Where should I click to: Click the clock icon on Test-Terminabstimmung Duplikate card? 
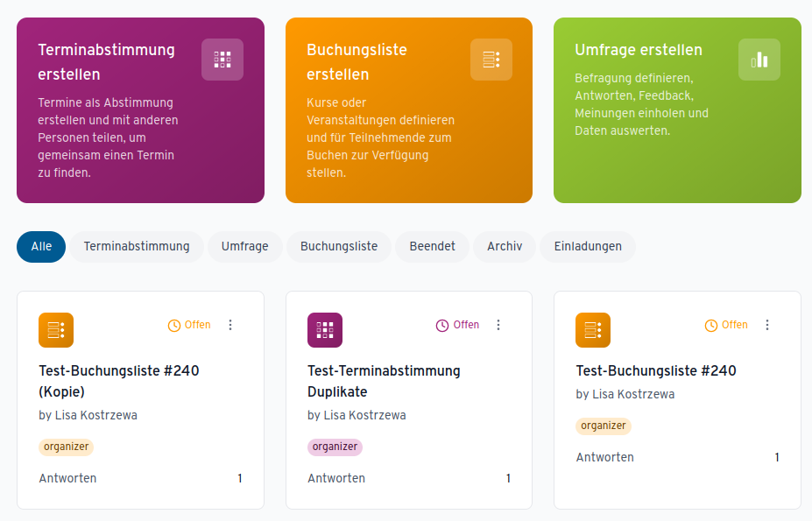click(442, 325)
